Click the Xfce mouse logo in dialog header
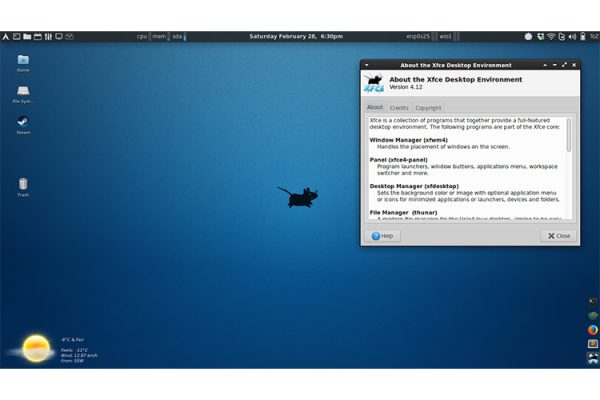This screenshot has width=600, height=400. pyautogui.click(x=374, y=83)
